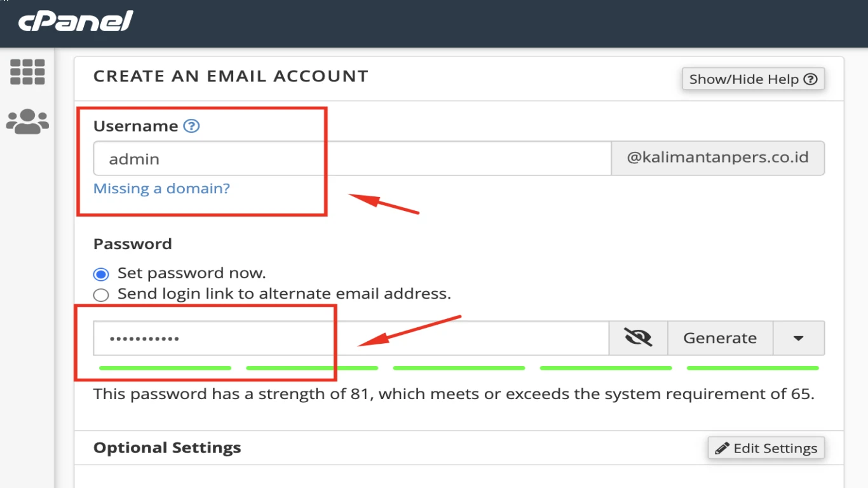Click the Show/Hide Help button
868x488 pixels.
click(x=753, y=79)
